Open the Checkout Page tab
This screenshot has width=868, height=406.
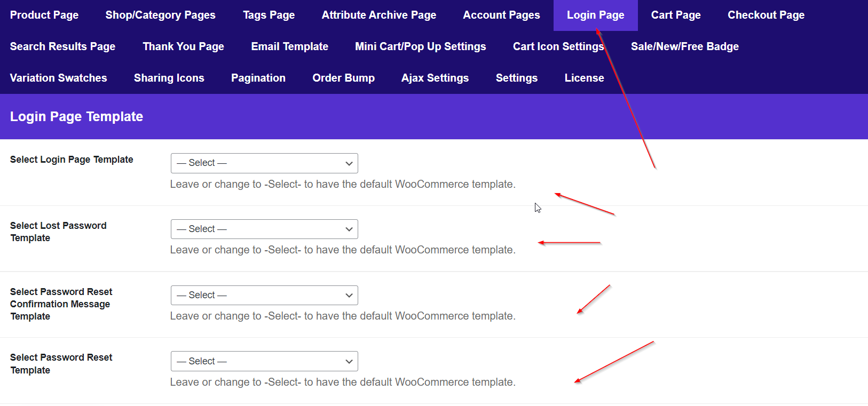click(766, 15)
